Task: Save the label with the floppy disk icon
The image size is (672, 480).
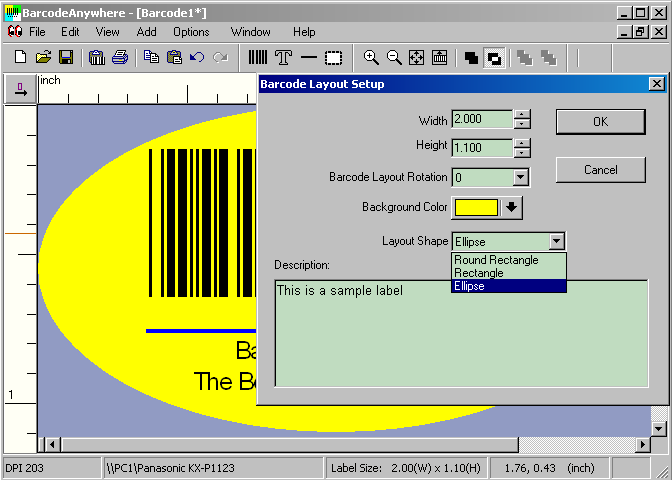Action: pyautogui.click(x=66, y=57)
